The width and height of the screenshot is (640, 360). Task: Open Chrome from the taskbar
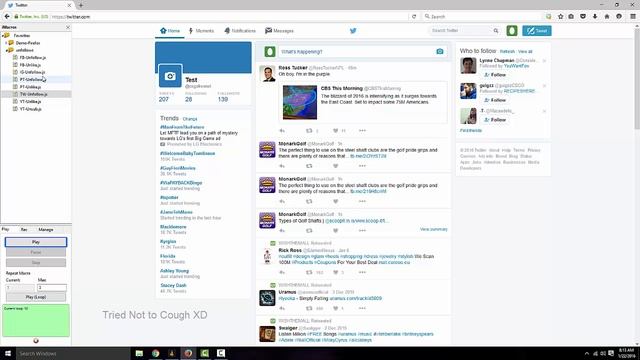point(156,353)
